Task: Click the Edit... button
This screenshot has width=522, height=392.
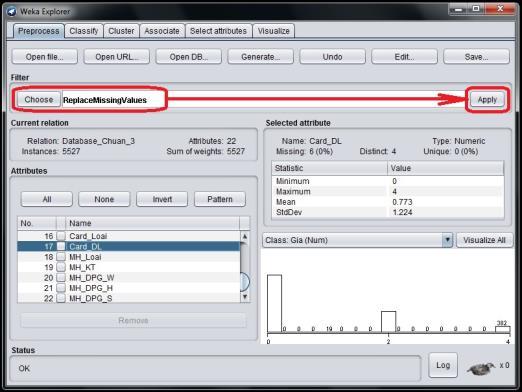Action: click(404, 57)
